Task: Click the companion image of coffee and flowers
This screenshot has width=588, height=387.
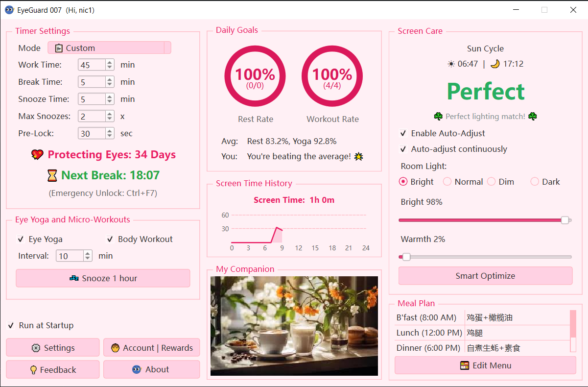Action: click(294, 326)
